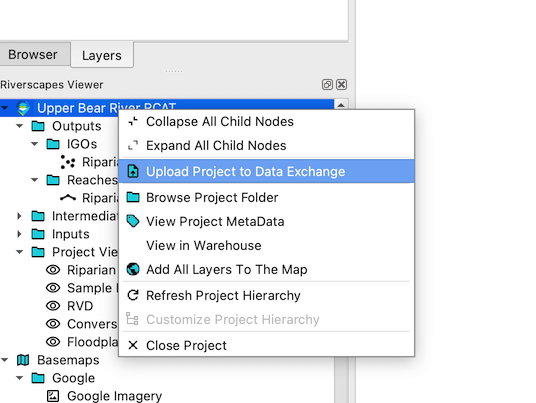Click the Riverscapes project logo icon
This screenshot has height=403, width=536.
(x=23, y=108)
